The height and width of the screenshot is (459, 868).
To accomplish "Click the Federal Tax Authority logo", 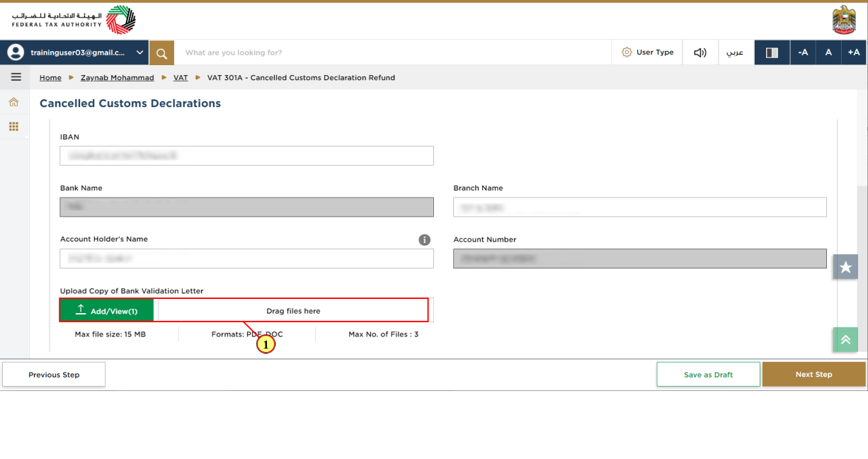I will click(x=74, y=19).
